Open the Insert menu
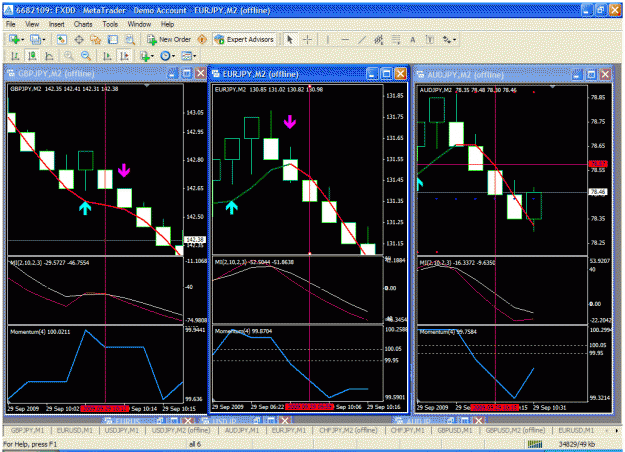 click(x=57, y=24)
